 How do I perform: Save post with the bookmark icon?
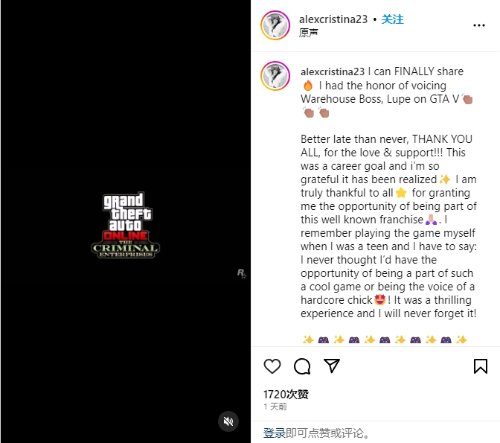480,366
